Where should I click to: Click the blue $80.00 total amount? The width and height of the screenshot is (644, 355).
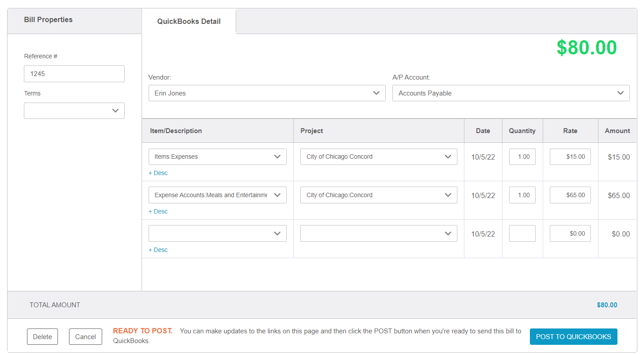pos(607,305)
